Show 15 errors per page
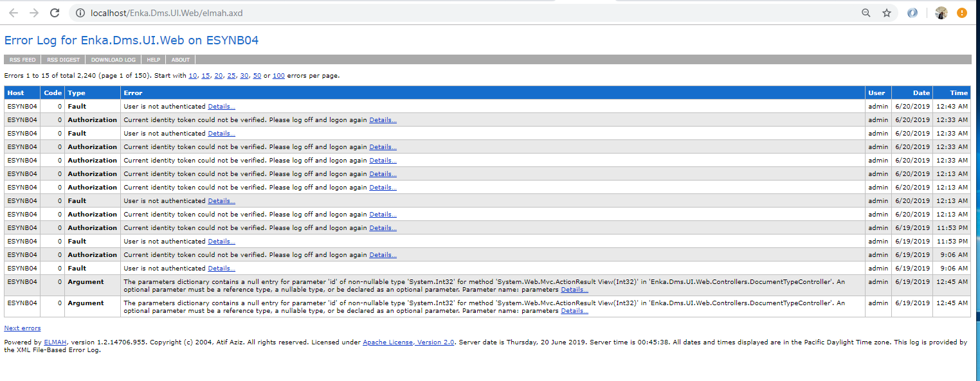This screenshot has height=381, width=980. 206,76
